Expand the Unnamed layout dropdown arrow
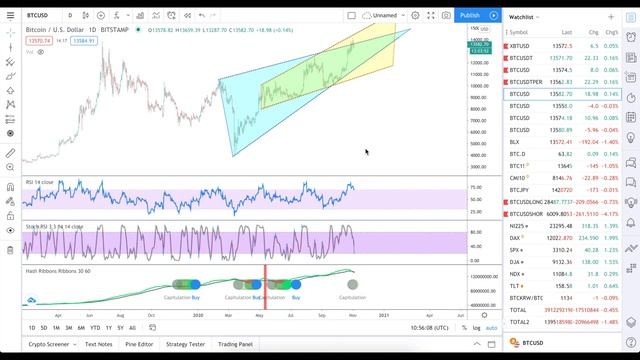The width and height of the screenshot is (640, 360). [403, 16]
